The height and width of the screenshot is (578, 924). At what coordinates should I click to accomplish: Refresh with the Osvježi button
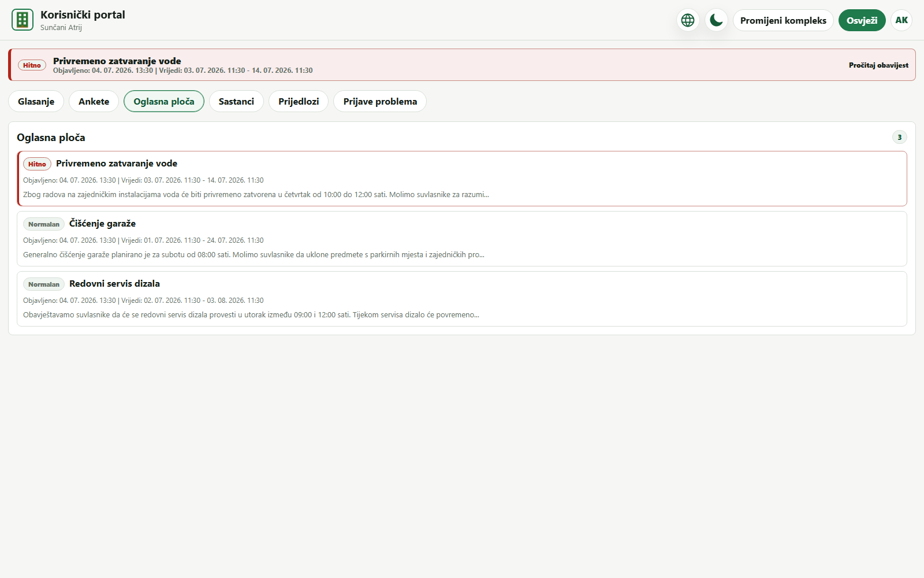click(x=862, y=20)
